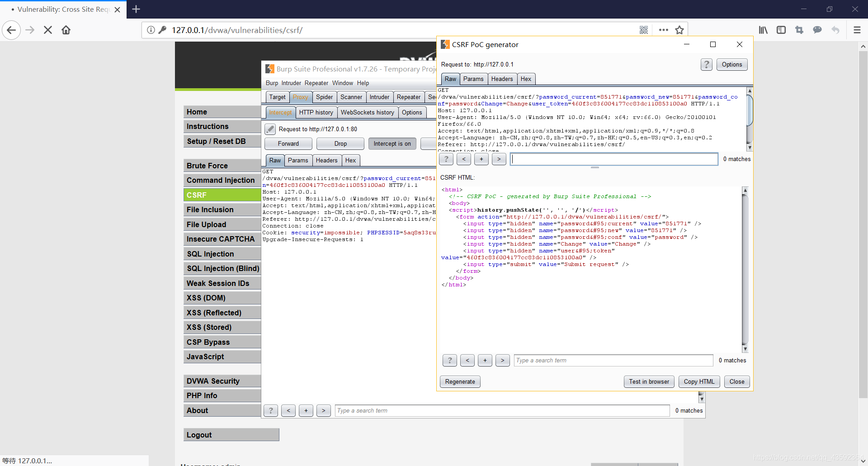Open the chat bubble toolbar icon
Image resolution: width=868 pixels, height=466 pixels.
[817, 30]
